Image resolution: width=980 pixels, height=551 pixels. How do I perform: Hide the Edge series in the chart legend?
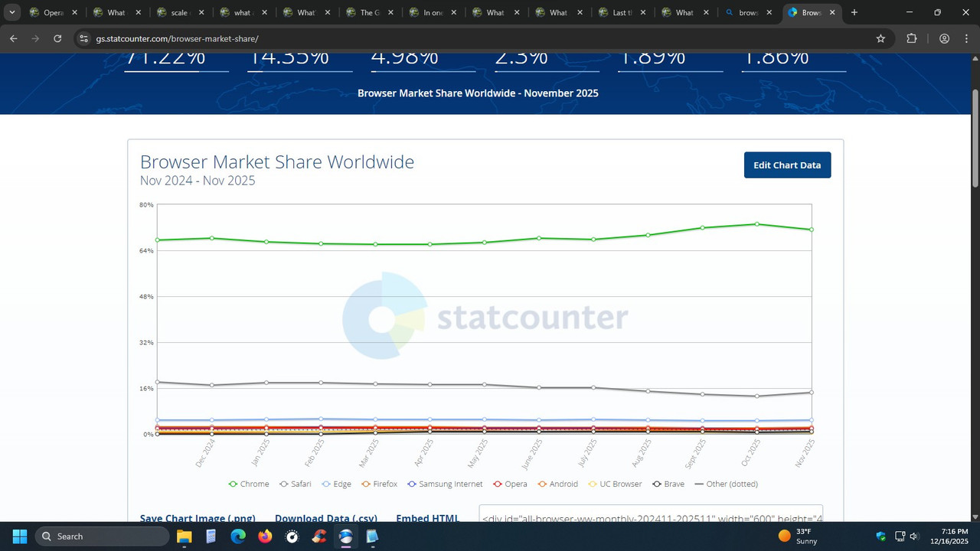point(337,484)
